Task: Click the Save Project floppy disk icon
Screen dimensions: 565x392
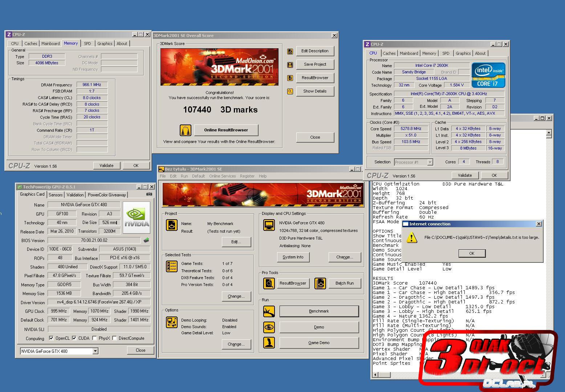Action: (x=290, y=65)
